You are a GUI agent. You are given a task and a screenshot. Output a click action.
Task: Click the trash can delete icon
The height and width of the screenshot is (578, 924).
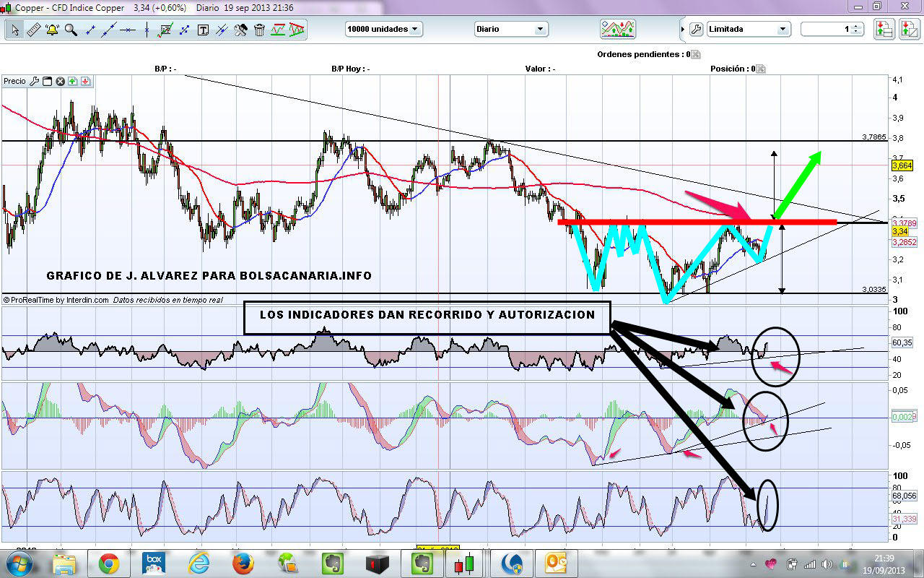[259, 30]
